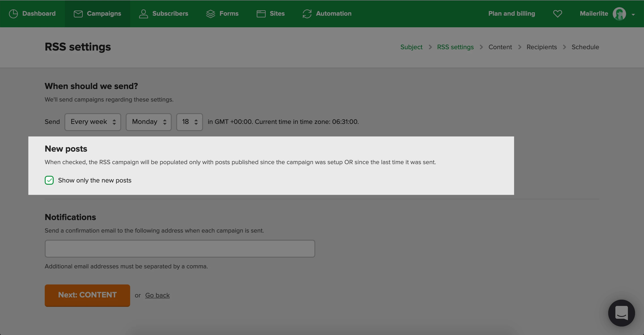Open the Monday weekday dropdown
The height and width of the screenshot is (335, 644).
(x=148, y=122)
